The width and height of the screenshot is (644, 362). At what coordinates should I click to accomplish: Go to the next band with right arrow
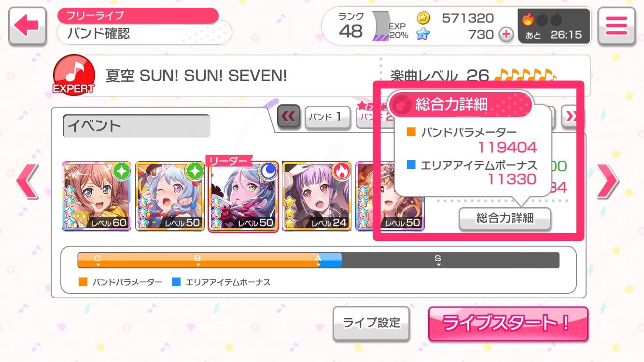[607, 181]
